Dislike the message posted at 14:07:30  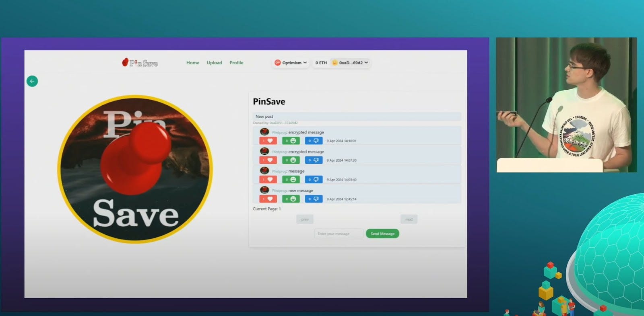(314, 160)
